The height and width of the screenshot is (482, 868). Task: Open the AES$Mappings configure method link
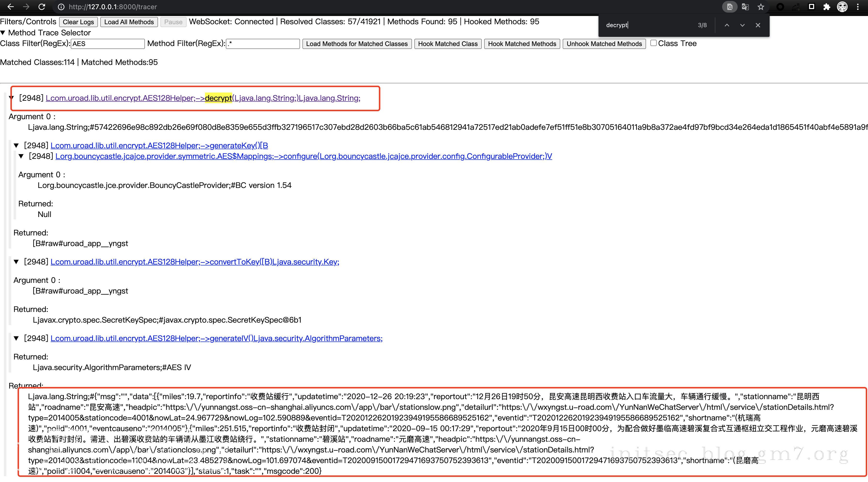click(303, 156)
